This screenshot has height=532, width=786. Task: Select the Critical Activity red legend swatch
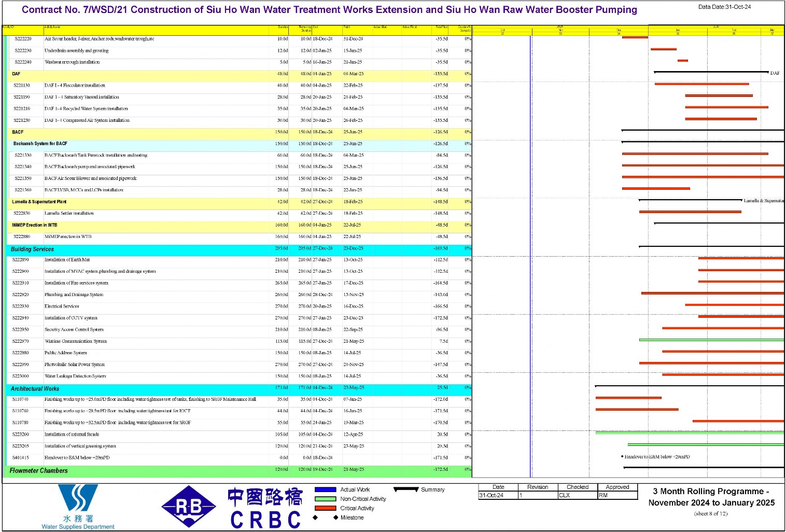click(325, 508)
